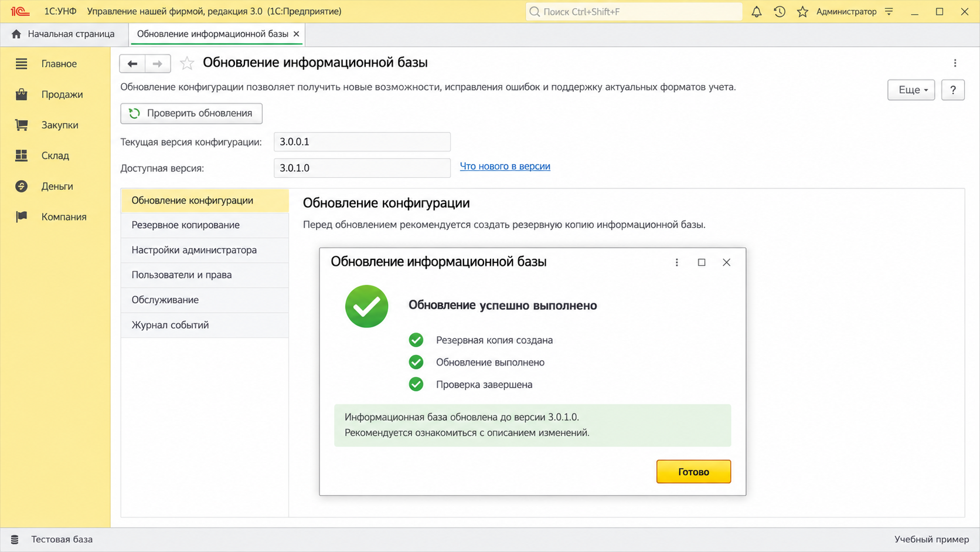Go back with the left arrow
The image size is (980, 552).
click(x=132, y=63)
